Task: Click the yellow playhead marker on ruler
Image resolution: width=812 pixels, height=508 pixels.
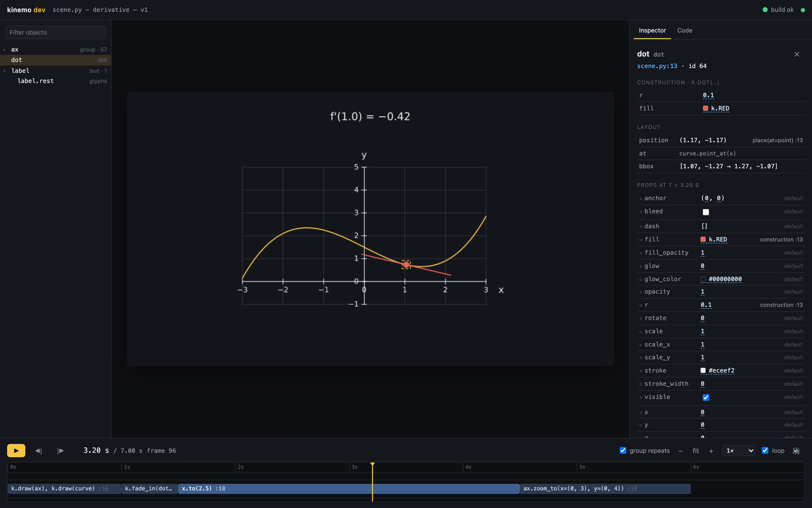Action: coord(372,464)
